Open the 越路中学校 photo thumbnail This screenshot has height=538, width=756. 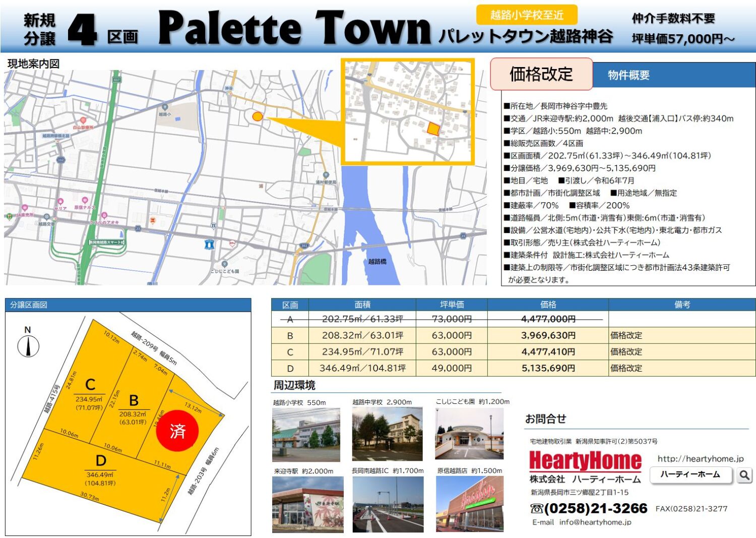coord(387,435)
